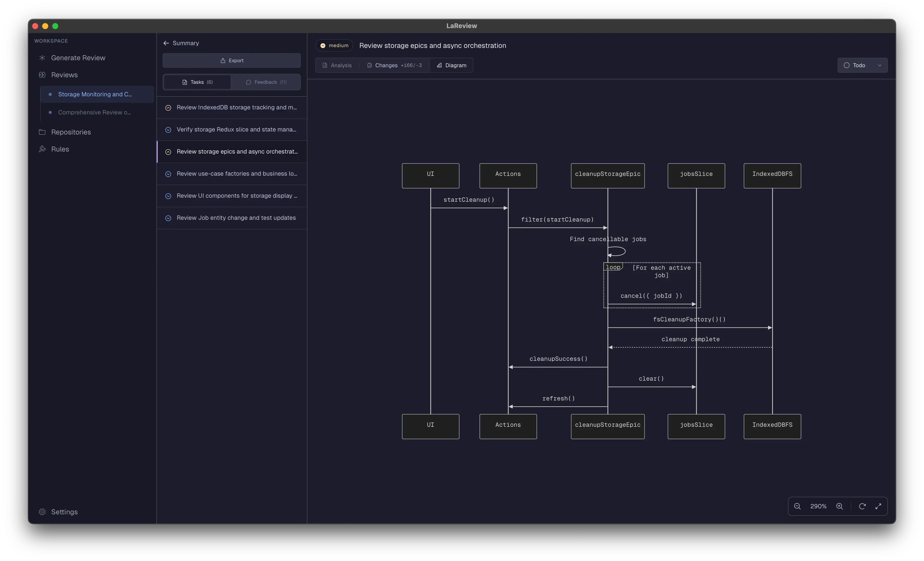Click the cleanupSuccess() message label
This screenshot has height=561, width=924.
(x=558, y=359)
